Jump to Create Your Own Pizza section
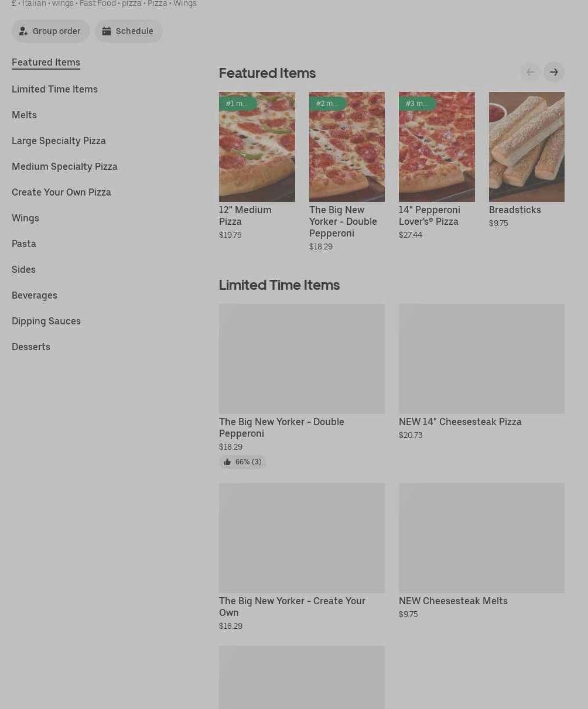This screenshot has width=588, height=709. [61, 192]
